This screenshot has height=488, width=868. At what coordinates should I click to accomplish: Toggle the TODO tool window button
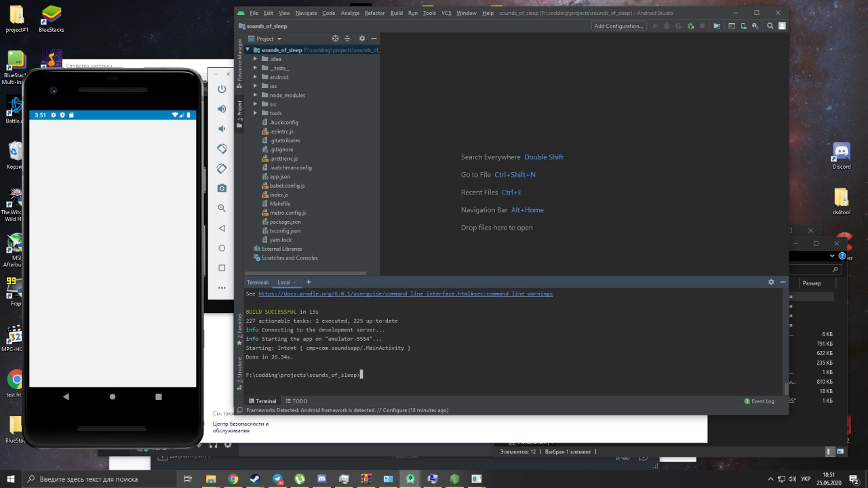click(297, 401)
